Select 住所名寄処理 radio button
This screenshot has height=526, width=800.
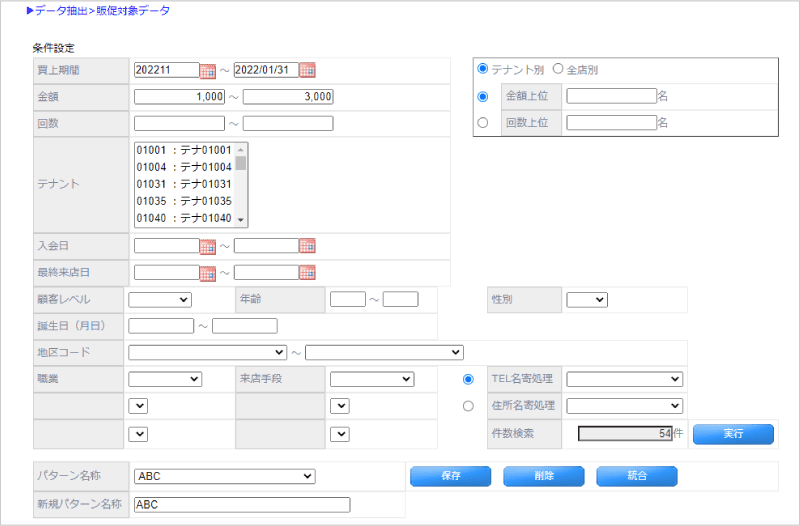point(468,406)
